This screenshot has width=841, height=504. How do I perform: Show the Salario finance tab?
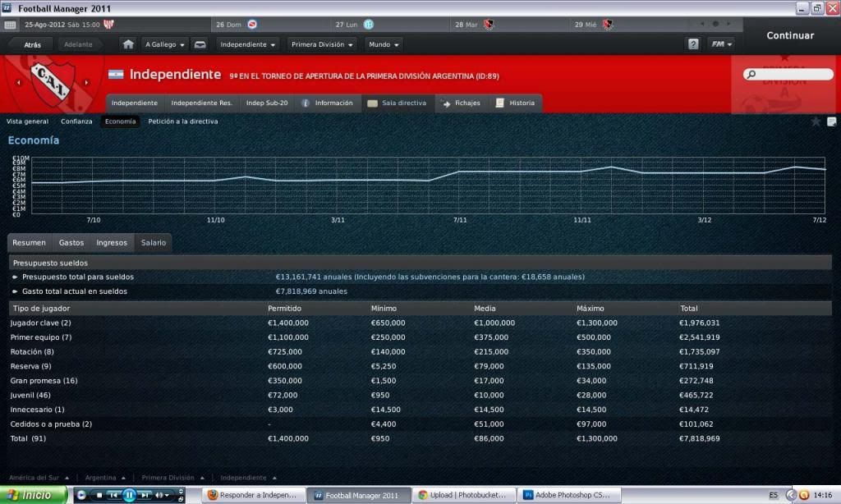[x=154, y=243]
